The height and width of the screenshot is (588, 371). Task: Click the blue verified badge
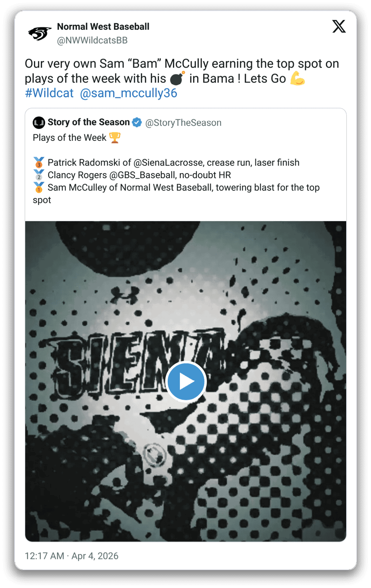[137, 122]
